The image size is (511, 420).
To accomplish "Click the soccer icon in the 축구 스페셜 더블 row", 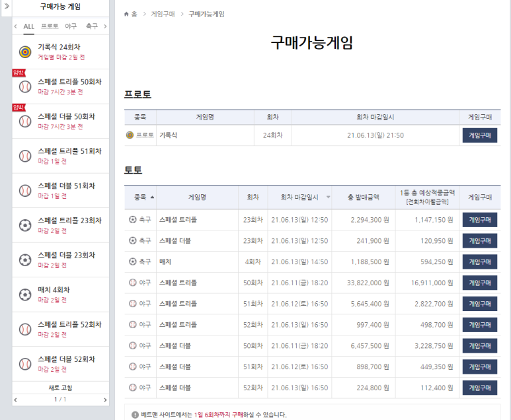I will click(x=132, y=240).
